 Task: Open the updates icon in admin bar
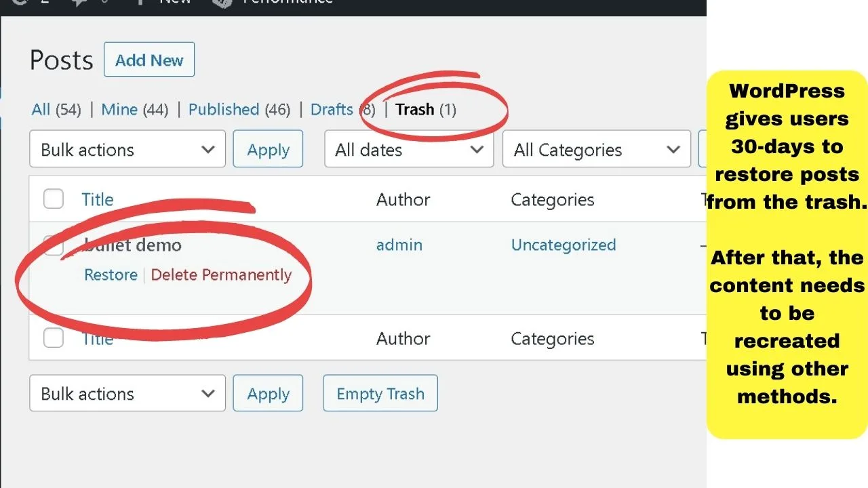point(18,2)
